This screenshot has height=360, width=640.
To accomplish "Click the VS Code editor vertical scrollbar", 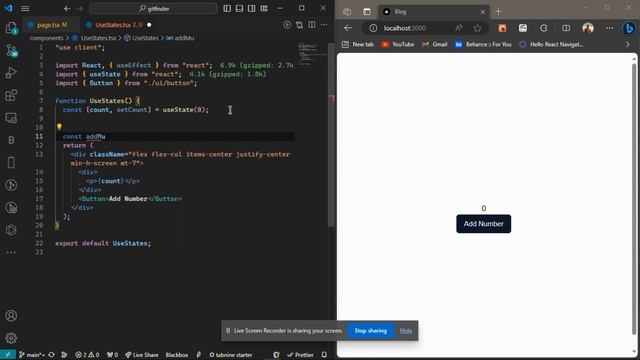I will [331, 135].
